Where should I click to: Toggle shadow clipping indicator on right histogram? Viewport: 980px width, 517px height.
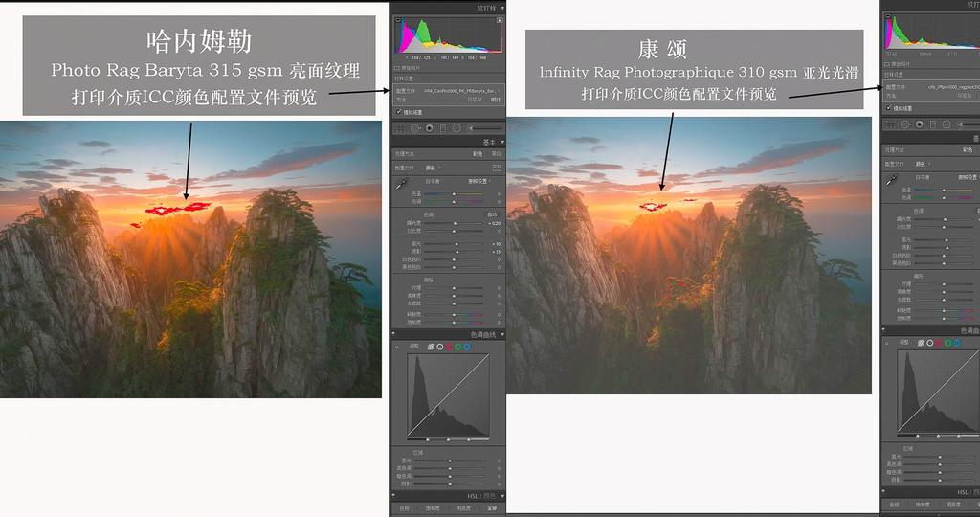click(888, 16)
